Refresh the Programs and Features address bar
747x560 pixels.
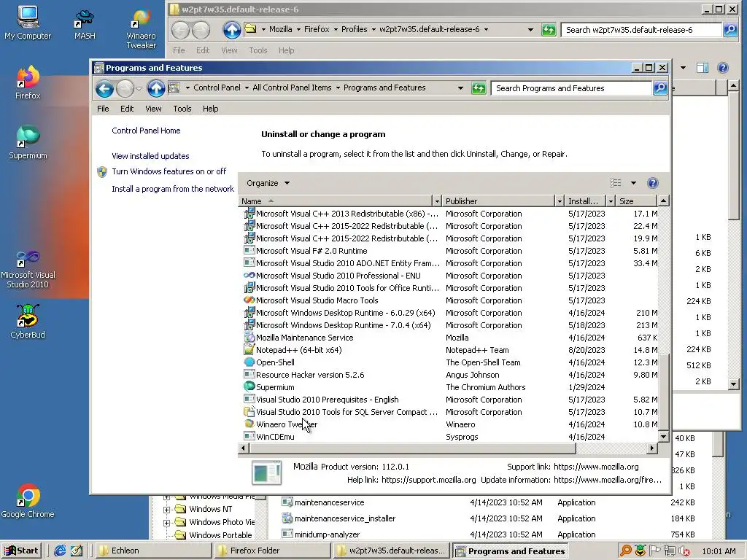(x=479, y=88)
